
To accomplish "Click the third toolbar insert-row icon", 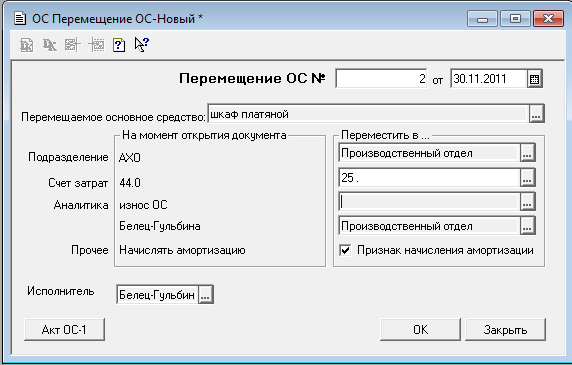I will click(x=73, y=45).
